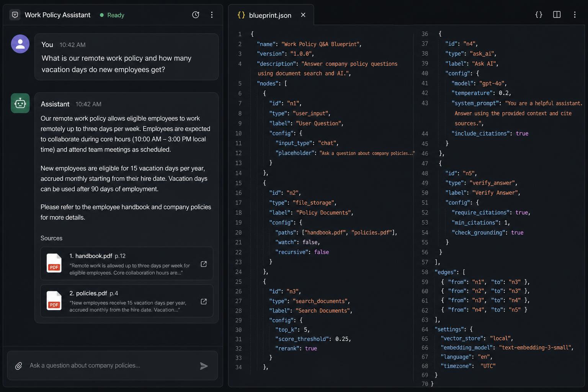
Task: Click the "check_grounding": true value
Action: coord(517,232)
